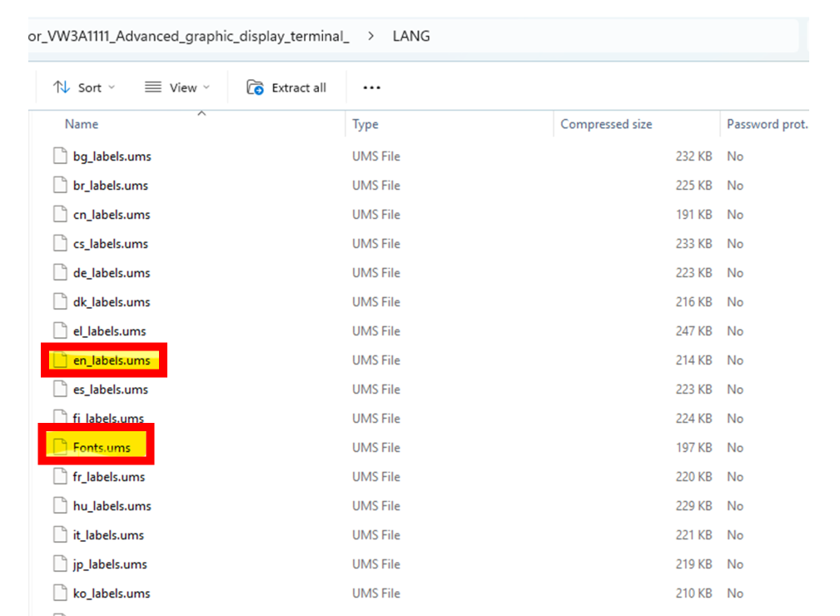The image size is (840, 616).
Task: Click UMS File type of en_labels.ums row
Action: click(x=376, y=360)
